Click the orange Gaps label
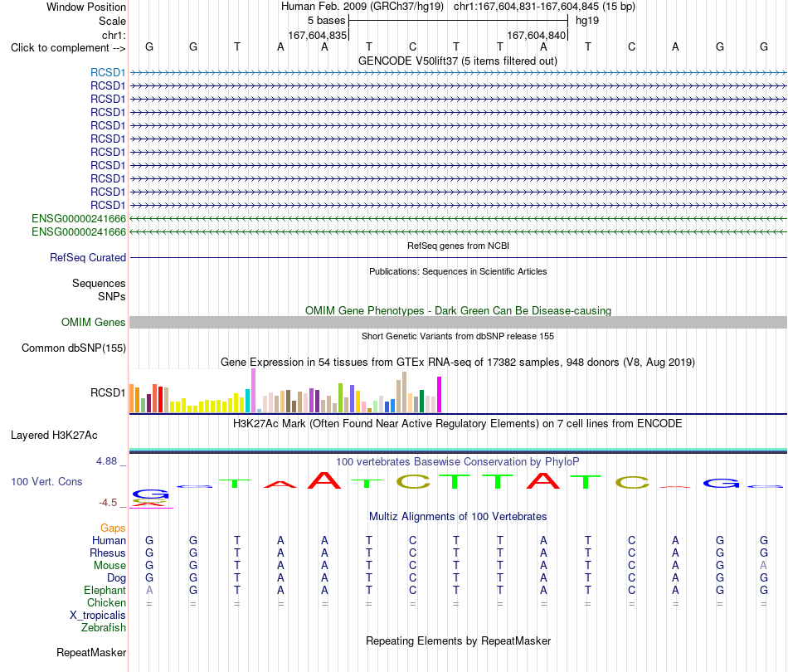The width and height of the screenshot is (788, 672). tap(113, 528)
